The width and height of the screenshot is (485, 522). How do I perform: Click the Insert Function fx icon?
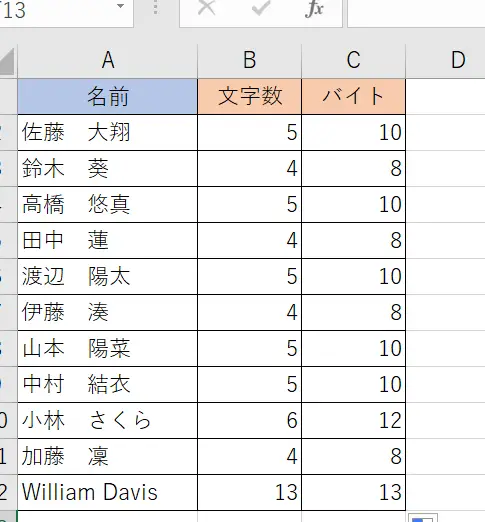click(314, 9)
